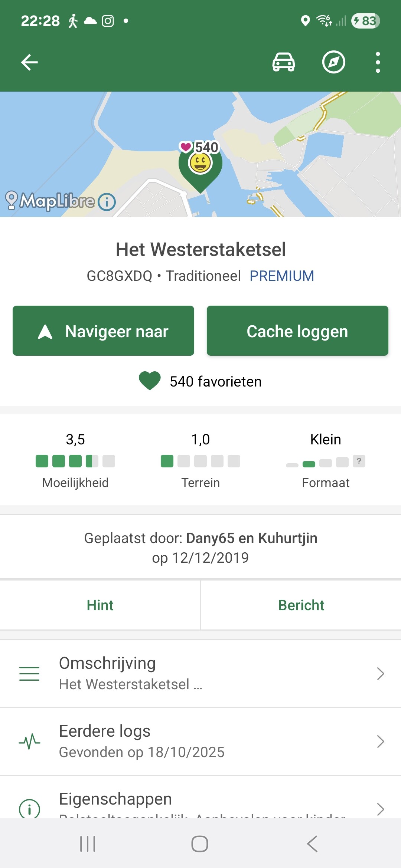Tap the Moeilijkheid difficulty rating bar

click(x=75, y=461)
